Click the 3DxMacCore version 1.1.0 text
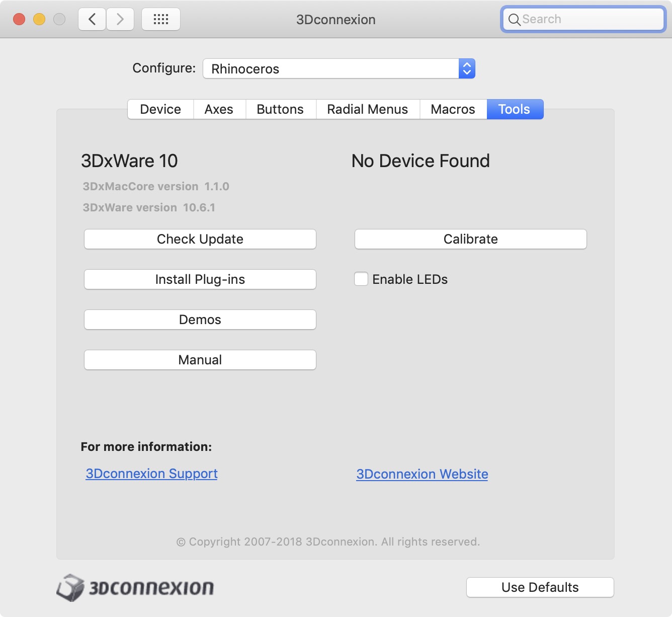Screen dimensions: 672x617 pyautogui.click(x=156, y=186)
